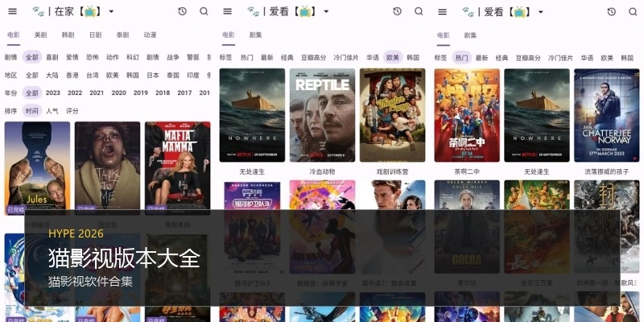Select 最新 tag on the middle 爱看 screen
The height and width of the screenshot is (322, 644).
point(266,57)
